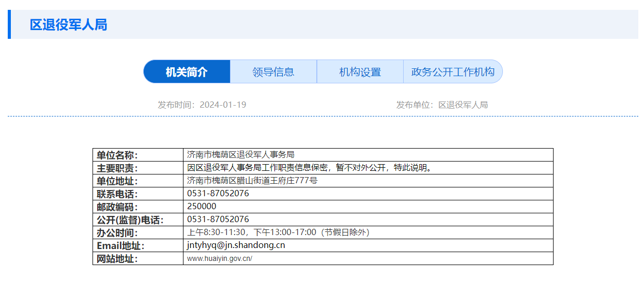Select postal code 250000
Viewport: 644px width, 292px height.
[x=202, y=206]
